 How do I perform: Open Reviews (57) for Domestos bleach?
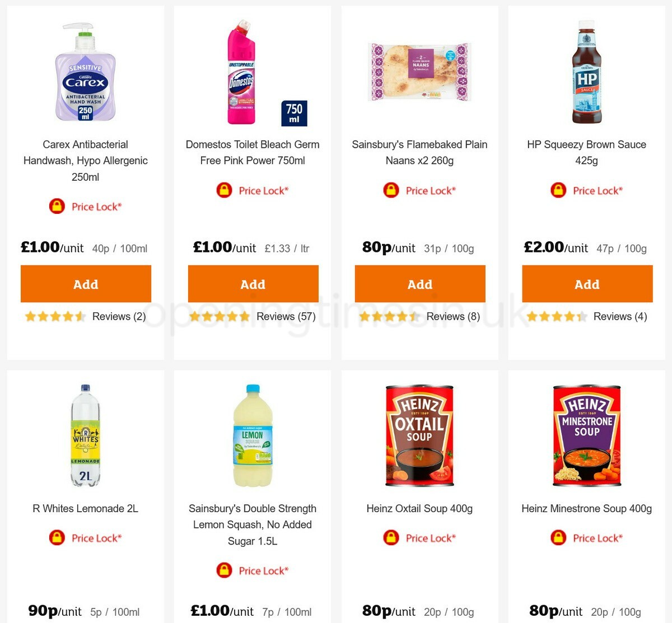click(286, 316)
